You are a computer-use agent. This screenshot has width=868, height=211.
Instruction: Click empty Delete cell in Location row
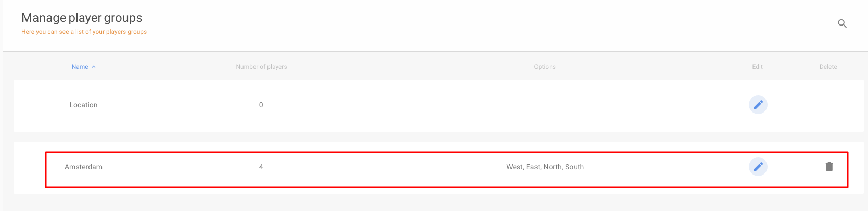(828, 105)
